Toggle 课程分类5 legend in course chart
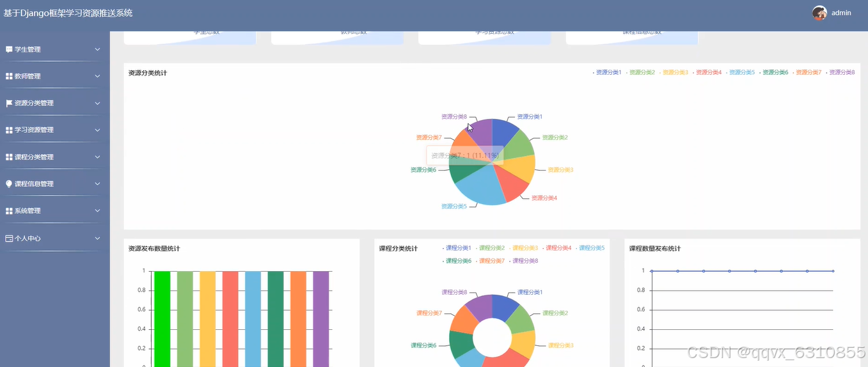The image size is (868, 367). [x=590, y=247]
